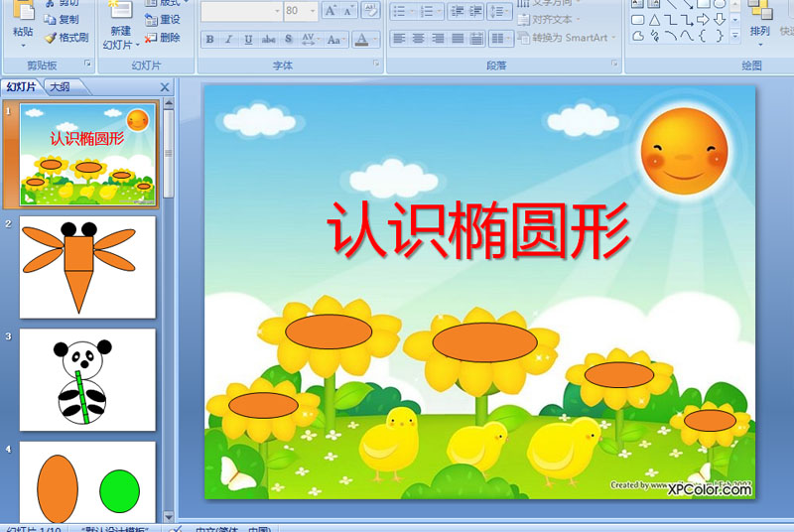
Task: Click Delete (删除) slide button
Action: coord(163,38)
